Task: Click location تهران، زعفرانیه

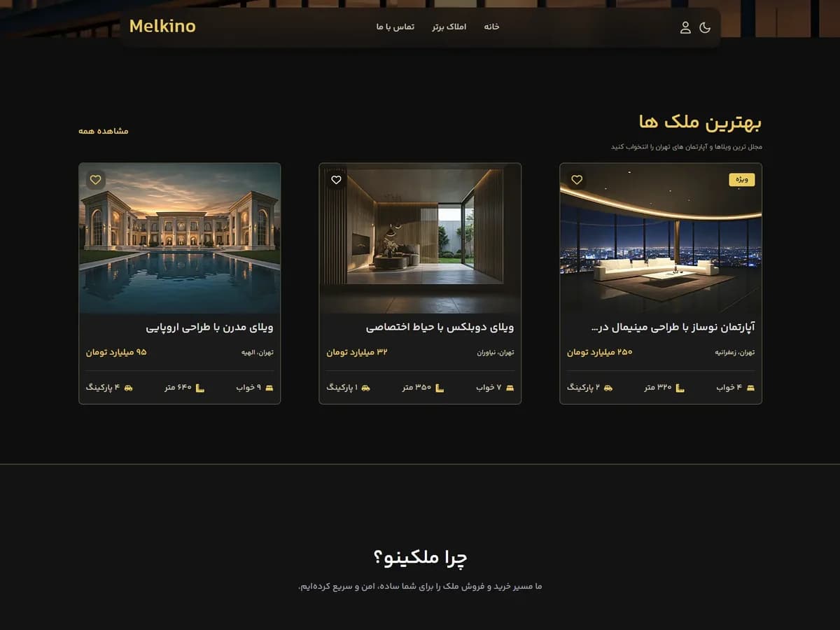Action: pos(734,353)
